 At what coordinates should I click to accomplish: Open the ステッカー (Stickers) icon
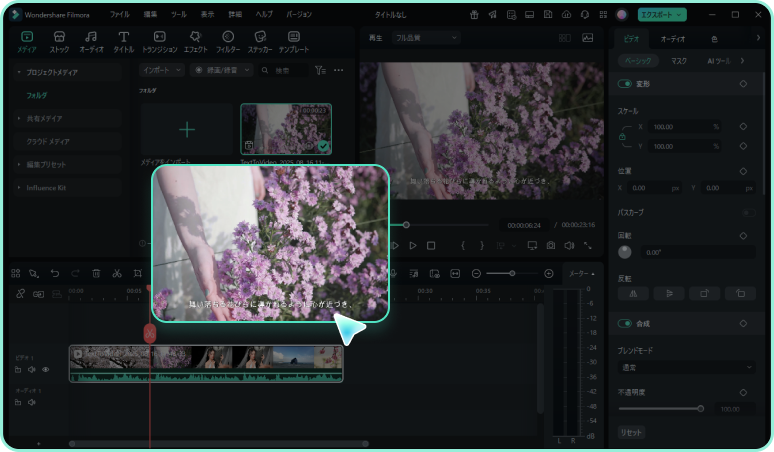pyautogui.click(x=260, y=37)
